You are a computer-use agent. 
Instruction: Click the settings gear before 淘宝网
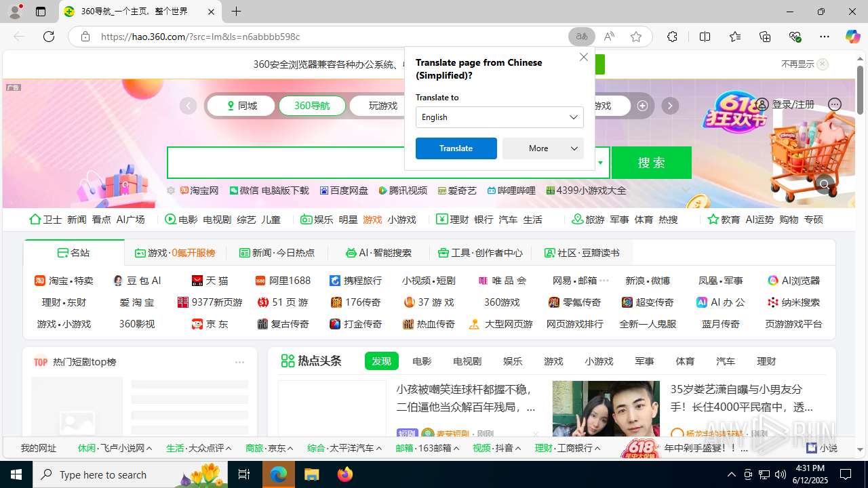click(171, 190)
